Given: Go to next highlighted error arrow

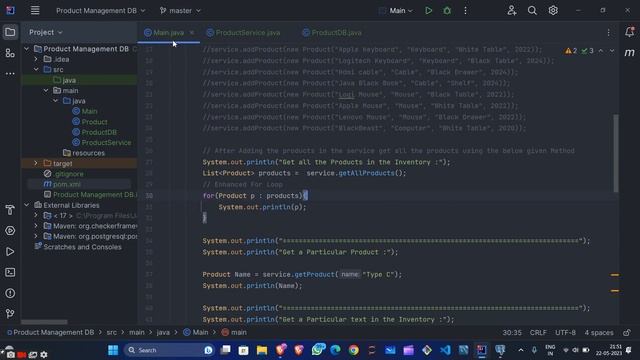Looking at the screenshot, I should click(612, 51).
